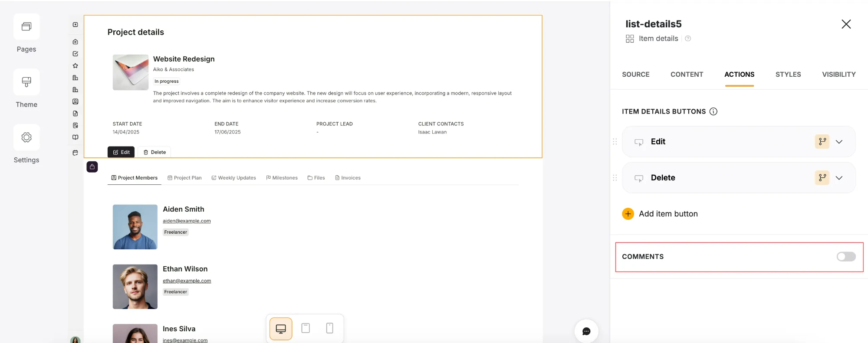This screenshot has width=868, height=343.
Task: Open the Pages panel
Action: coord(26,27)
